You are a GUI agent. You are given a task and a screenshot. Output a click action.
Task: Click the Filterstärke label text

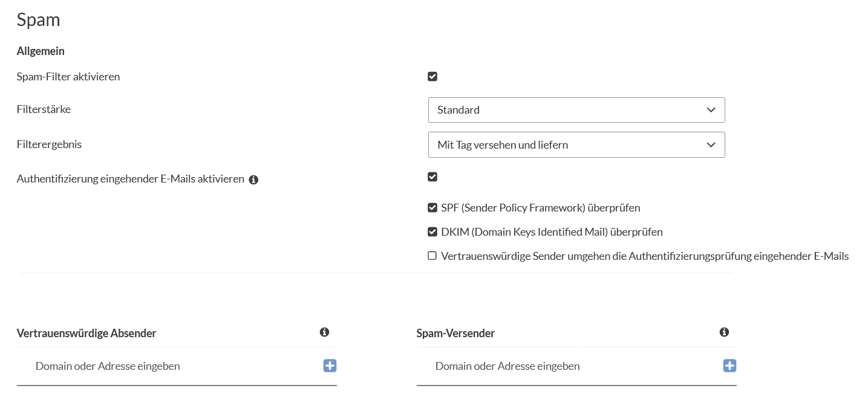point(44,110)
